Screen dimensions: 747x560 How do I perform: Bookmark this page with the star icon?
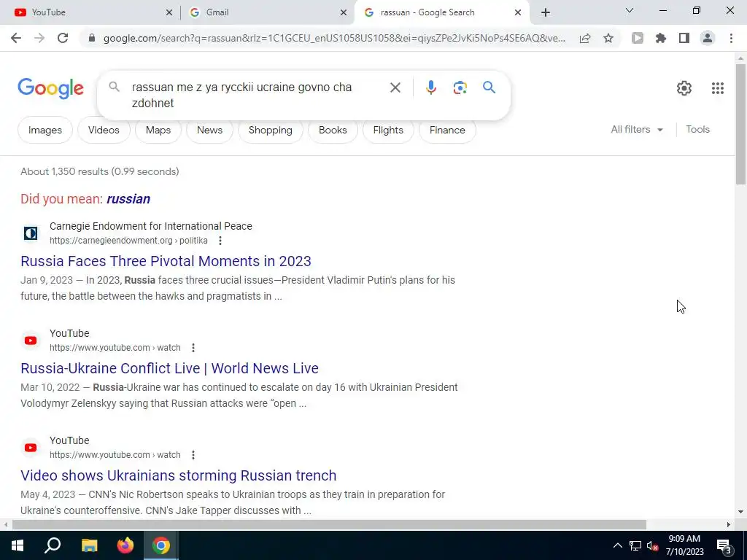608,38
